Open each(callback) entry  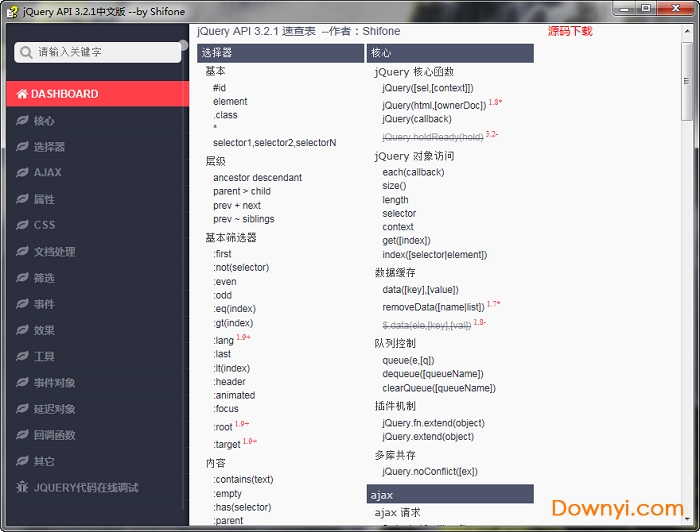tap(413, 172)
